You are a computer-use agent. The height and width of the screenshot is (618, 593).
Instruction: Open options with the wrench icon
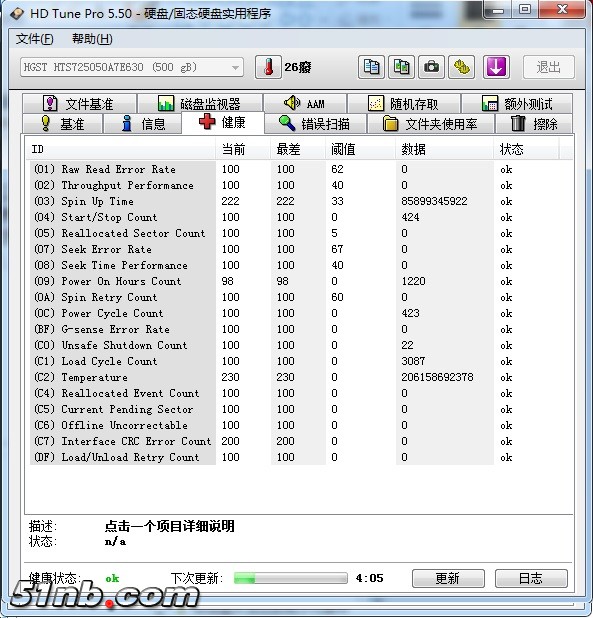coord(462,67)
